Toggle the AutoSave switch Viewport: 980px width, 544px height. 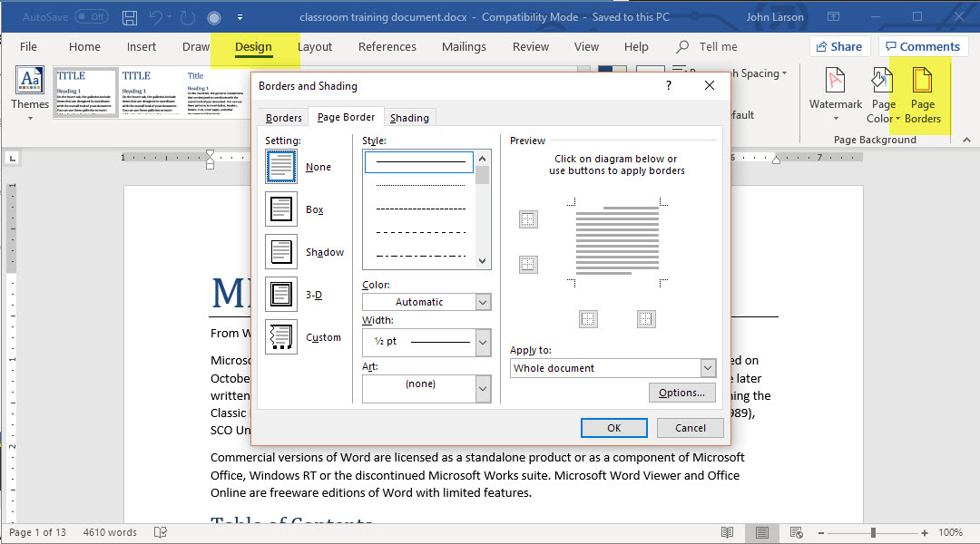tap(91, 17)
